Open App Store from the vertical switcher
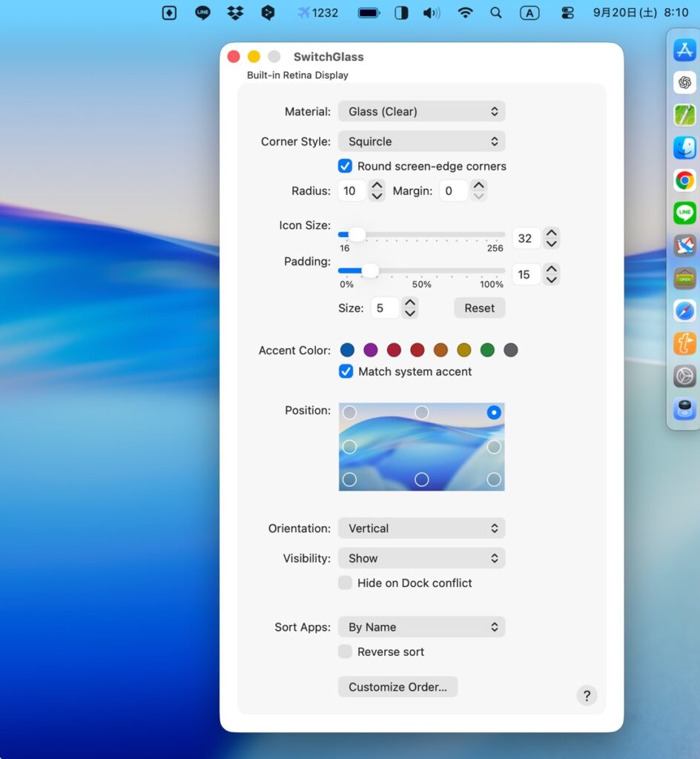The image size is (700, 759). pyautogui.click(x=684, y=50)
